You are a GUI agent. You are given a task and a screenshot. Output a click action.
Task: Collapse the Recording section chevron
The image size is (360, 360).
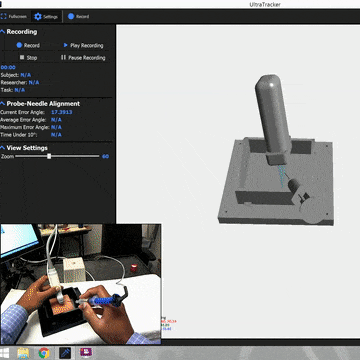(x=3, y=32)
